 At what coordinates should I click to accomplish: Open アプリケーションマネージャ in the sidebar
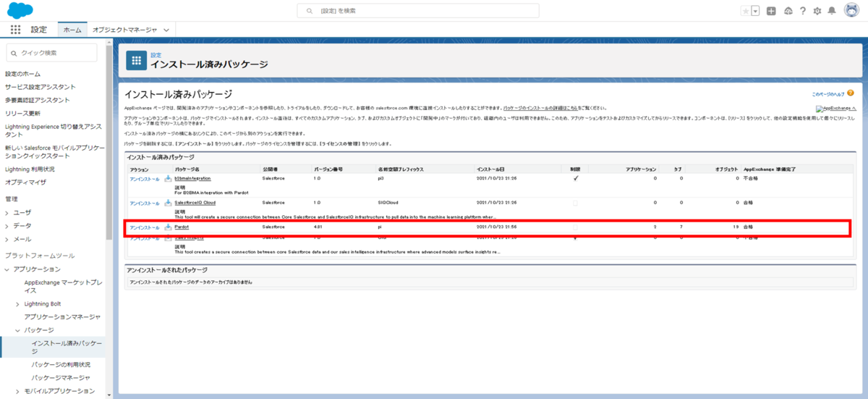[62, 316]
